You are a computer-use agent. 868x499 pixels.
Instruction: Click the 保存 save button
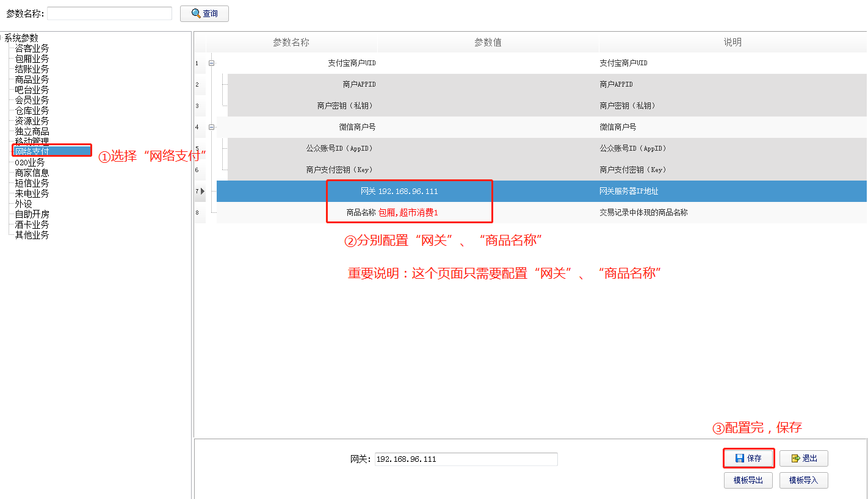pyautogui.click(x=749, y=458)
